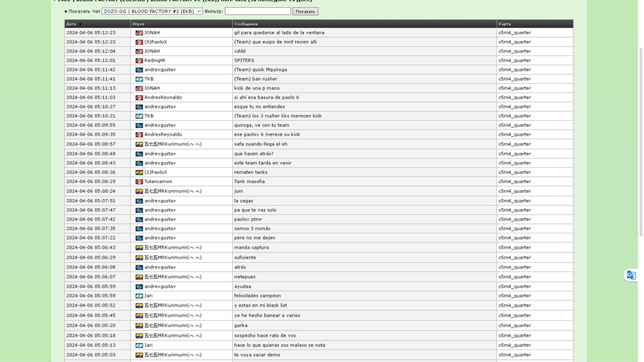Open the Tutancamon player profile link

(x=158, y=182)
